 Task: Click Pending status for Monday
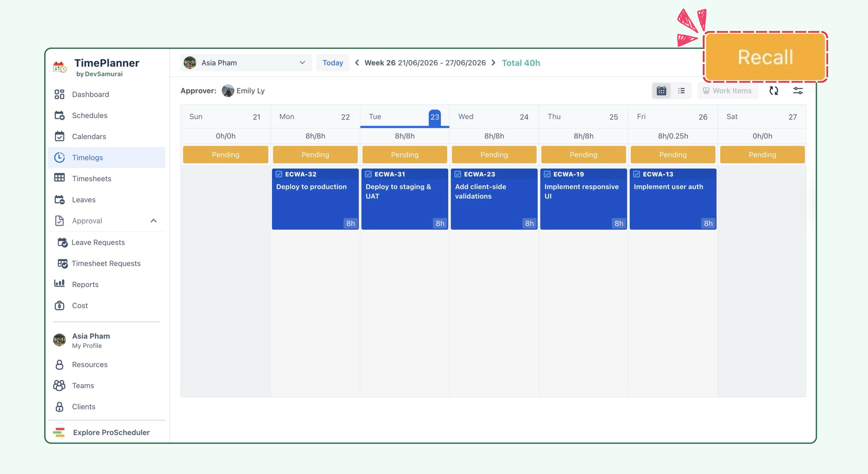[x=315, y=155]
